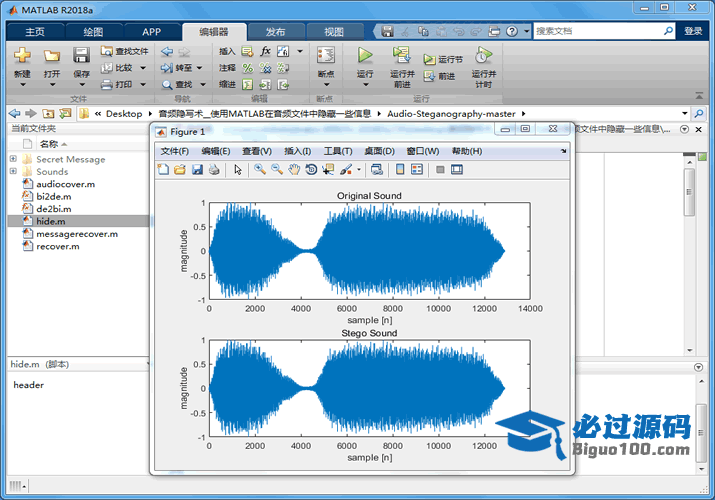The width and height of the screenshot is (715, 500).
Task: Click 前进 advance button
Action: coord(439,76)
